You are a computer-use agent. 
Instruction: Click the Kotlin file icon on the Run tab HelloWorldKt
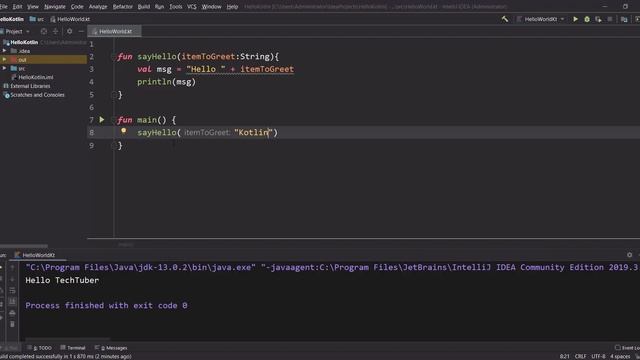pyautogui.click(x=17, y=255)
